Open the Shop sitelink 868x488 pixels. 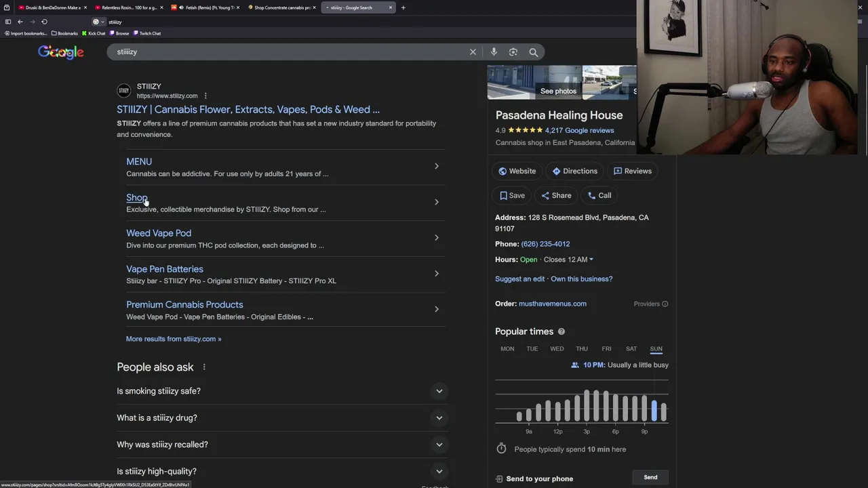[x=136, y=198]
